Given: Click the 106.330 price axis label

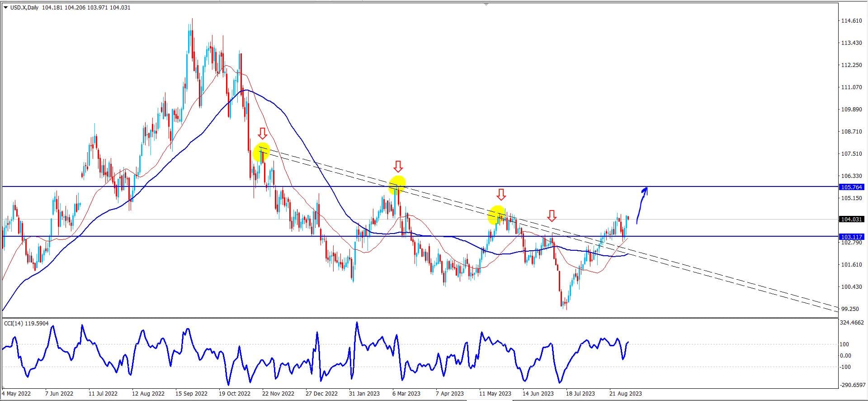Looking at the screenshot, I should point(851,176).
